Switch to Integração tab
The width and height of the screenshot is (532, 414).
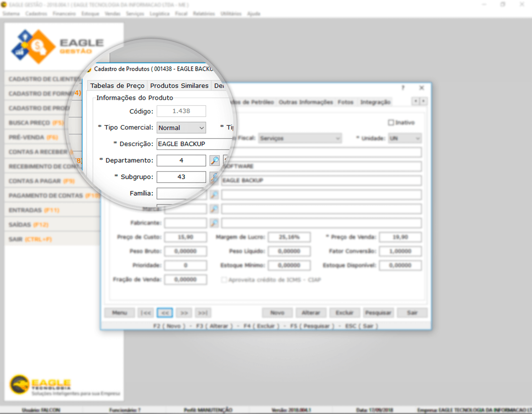pyautogui.click(x=375, y=102)
